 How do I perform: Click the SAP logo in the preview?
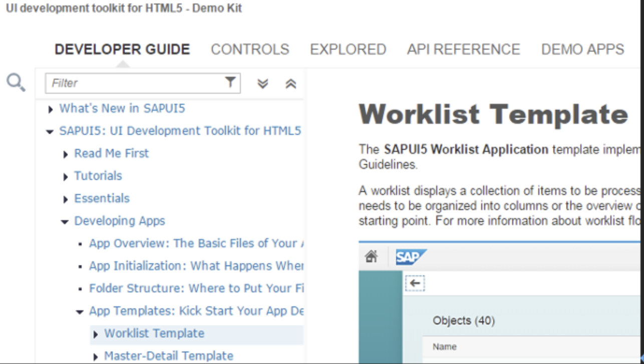tap(411, 257)
